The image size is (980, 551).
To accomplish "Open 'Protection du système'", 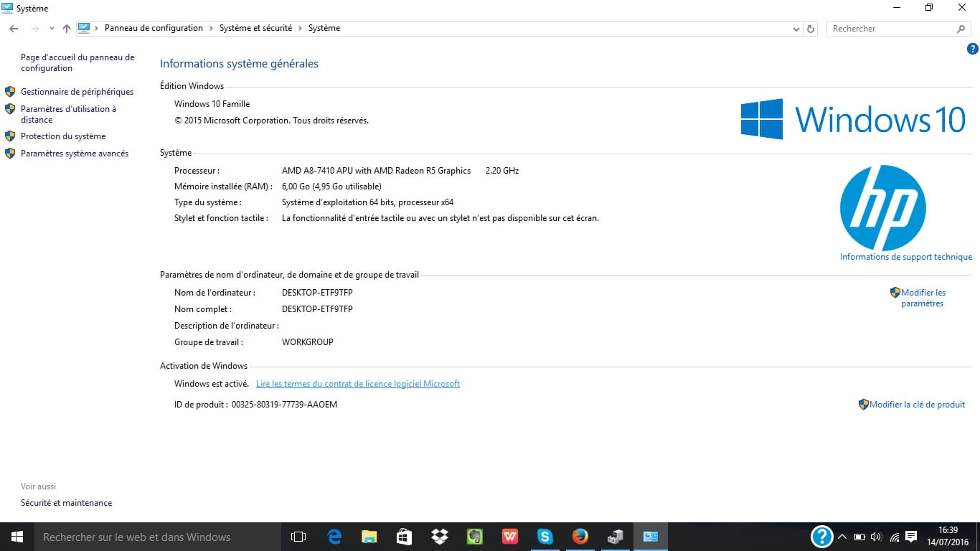I will click(x=63, y=136).
